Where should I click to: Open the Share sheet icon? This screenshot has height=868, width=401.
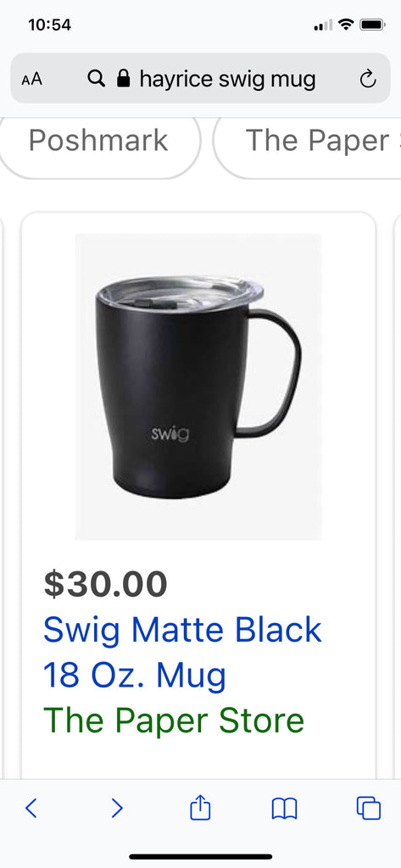coord(200,807)
